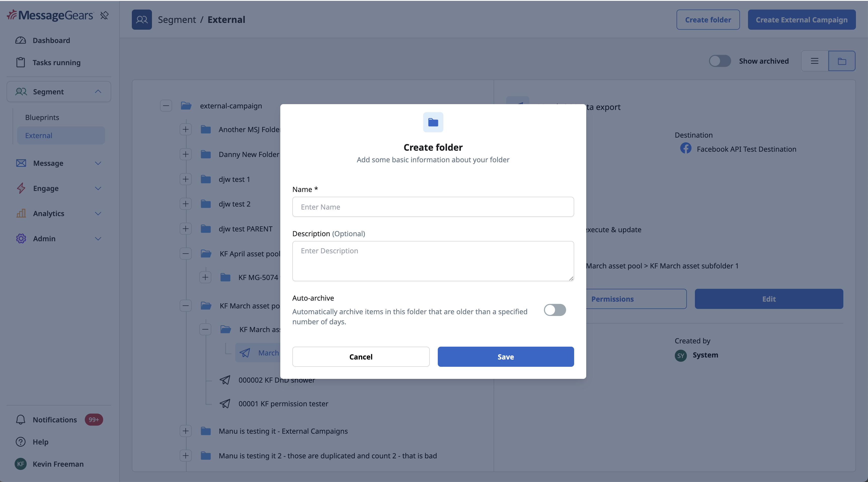This screenshot has height=482, width=868.
Task: Expand Manu is testing it - External Campaigns
Action: [186, 431]
